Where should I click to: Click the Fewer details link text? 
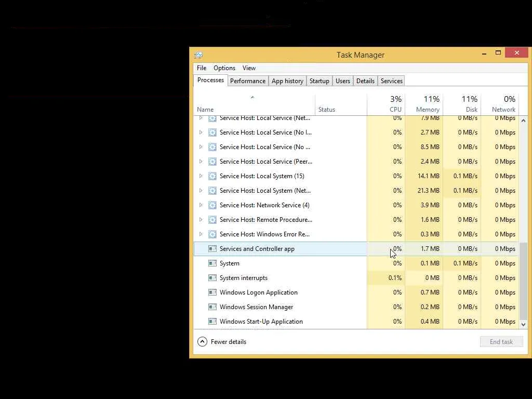229,342
